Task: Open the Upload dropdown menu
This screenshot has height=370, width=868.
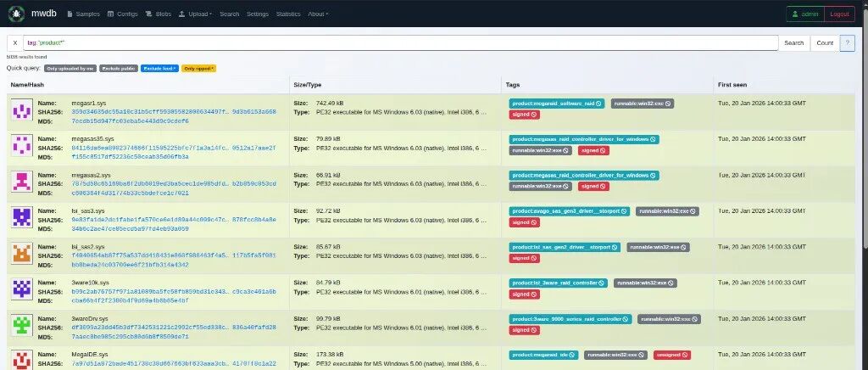Action: click(x=196, y=14)
